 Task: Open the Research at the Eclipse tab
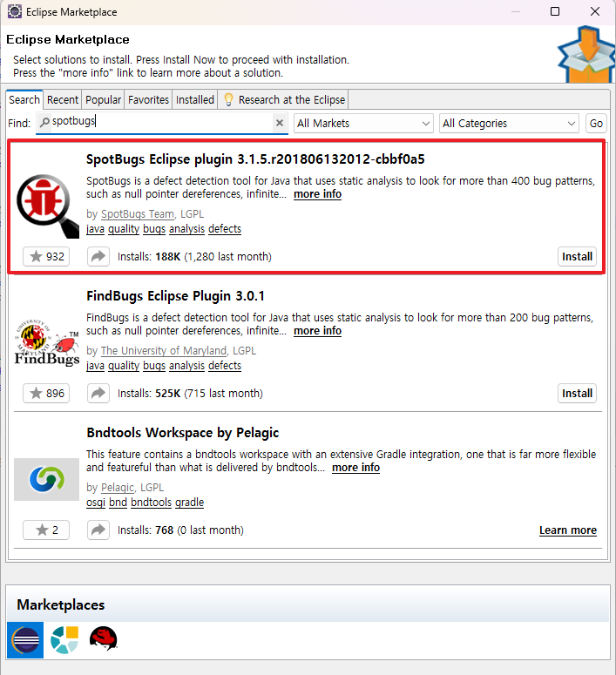tap(283, 100)
